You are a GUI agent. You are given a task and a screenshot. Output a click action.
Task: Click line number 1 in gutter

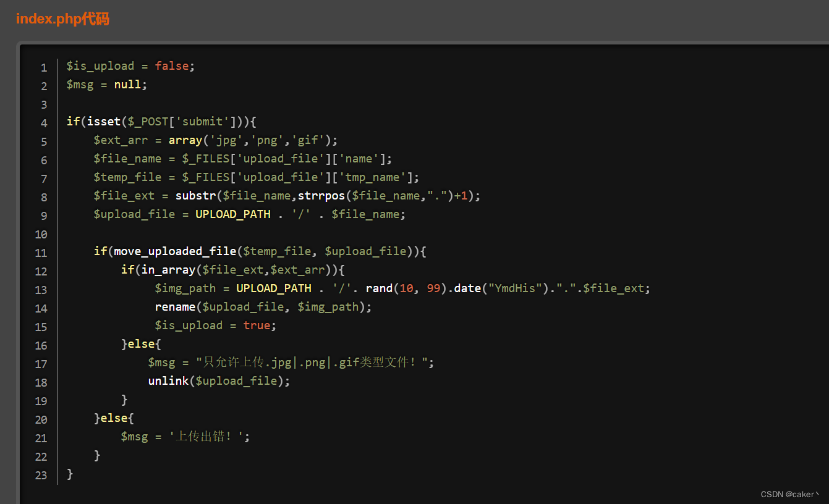44,67
